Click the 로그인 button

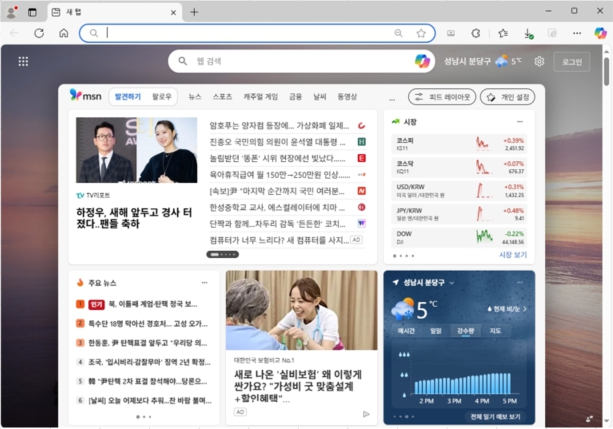(572, 62)
